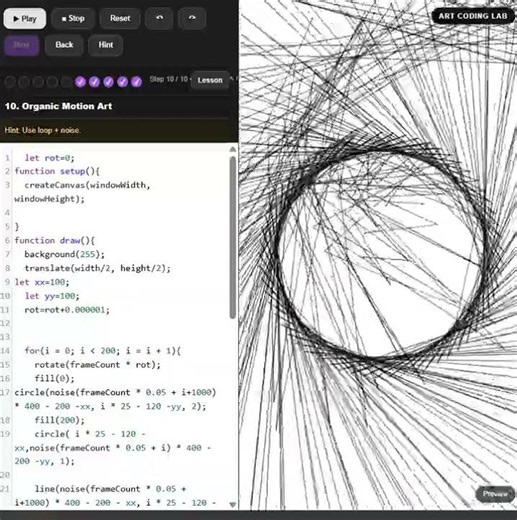Screen dimensions: 517x520
Task: Click the 'translate(width/2, height/2);' line
Action: [97, 268]
